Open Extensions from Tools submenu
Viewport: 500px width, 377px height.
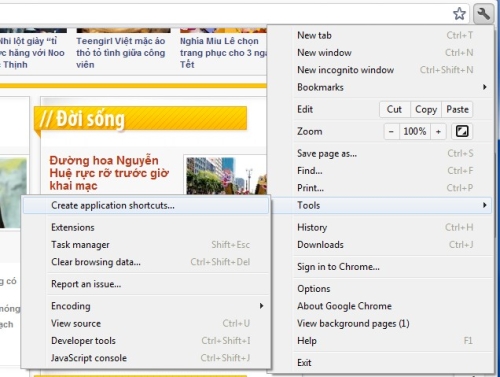146,227
